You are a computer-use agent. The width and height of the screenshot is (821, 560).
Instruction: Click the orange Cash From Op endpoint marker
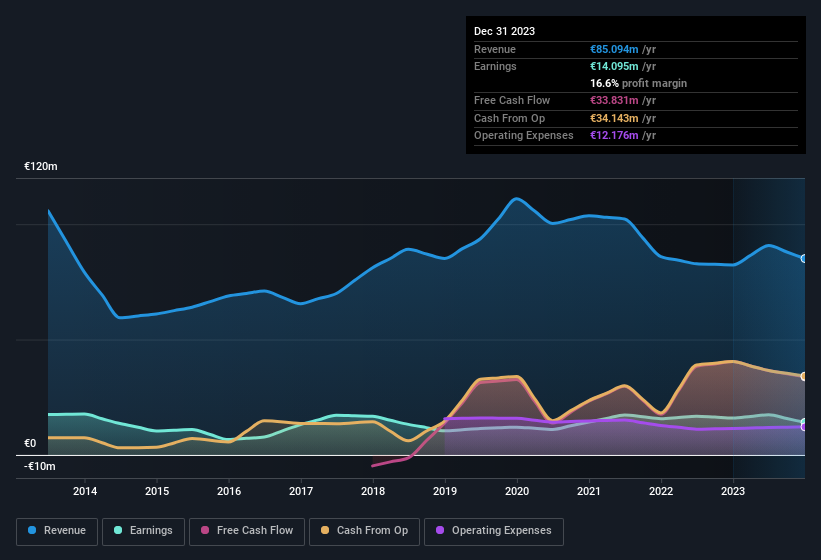[x=804, y=376]
